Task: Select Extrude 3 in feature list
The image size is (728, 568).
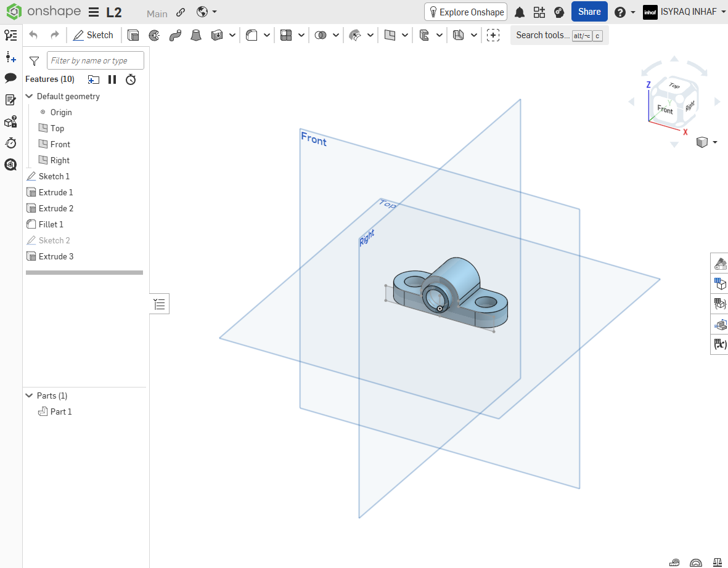Action: point(55,256)
